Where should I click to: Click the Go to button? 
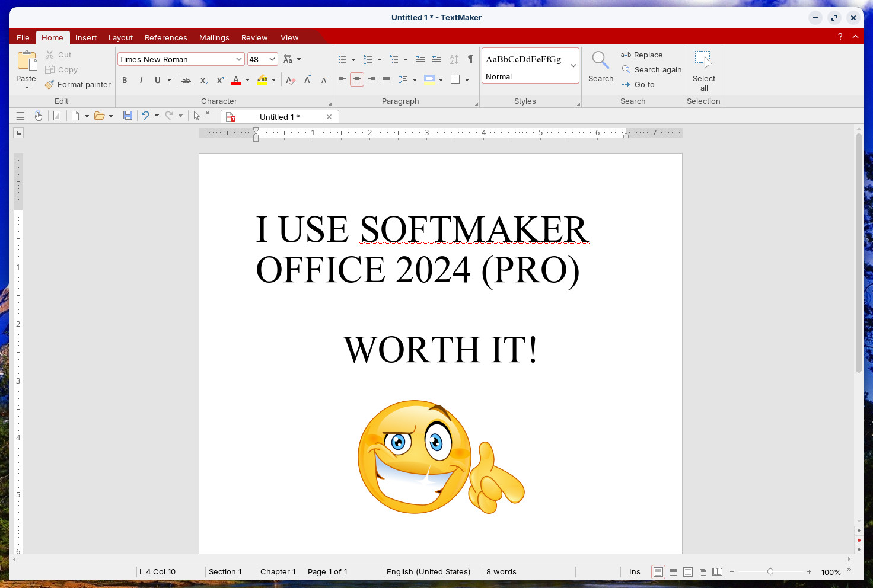click(x=638, y=84)
